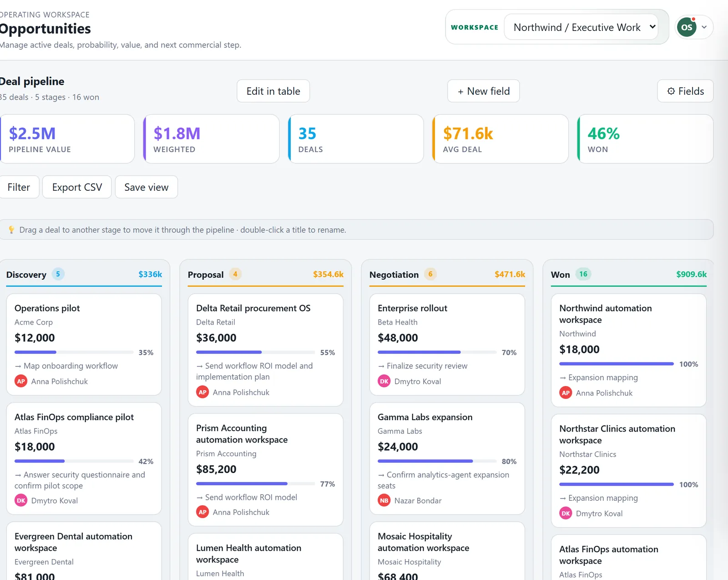This screenshot has width=728, height=580.
Task: Select the $2.5M Pipeline Value stat card
Action: point(67,139)
